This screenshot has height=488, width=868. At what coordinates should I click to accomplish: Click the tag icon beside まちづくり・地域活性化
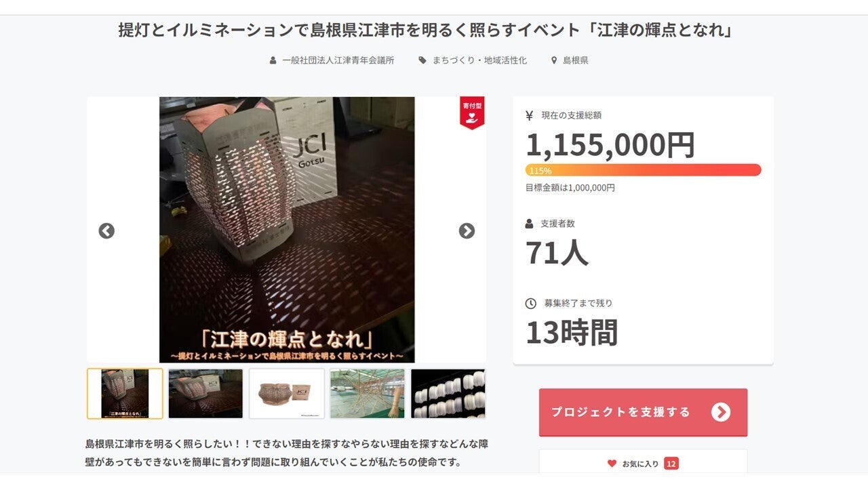click(422, 60)
